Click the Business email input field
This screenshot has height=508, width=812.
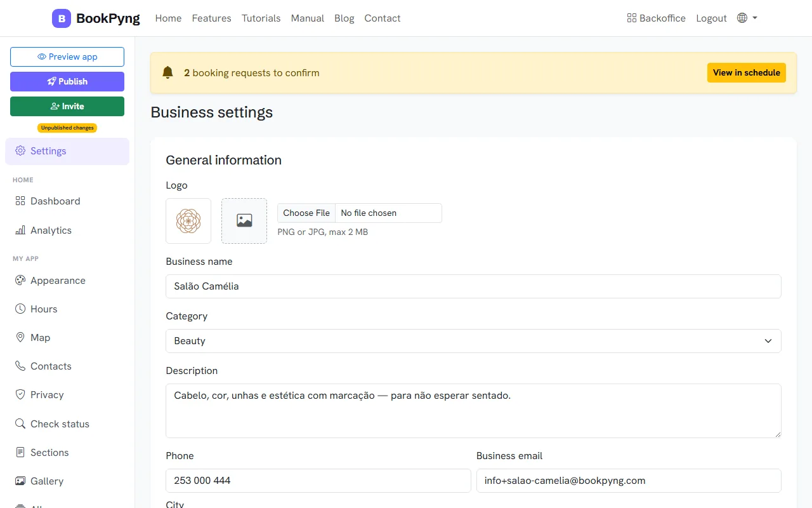629,481
